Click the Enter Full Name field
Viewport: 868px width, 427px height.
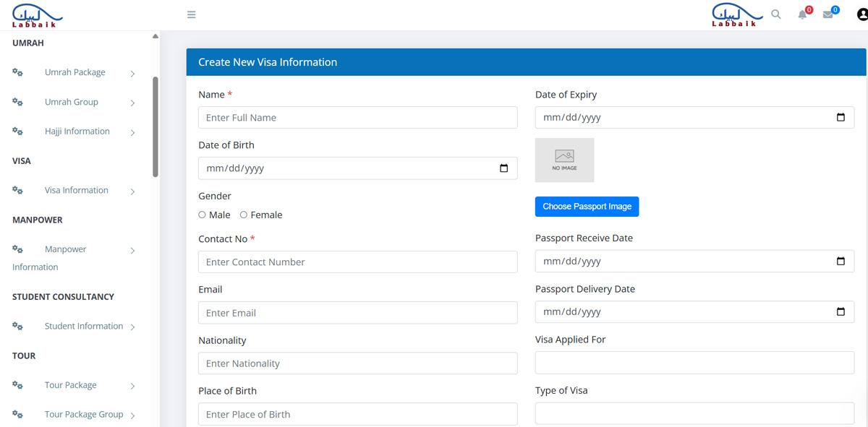pyautogui.click(x=357, y=118)
